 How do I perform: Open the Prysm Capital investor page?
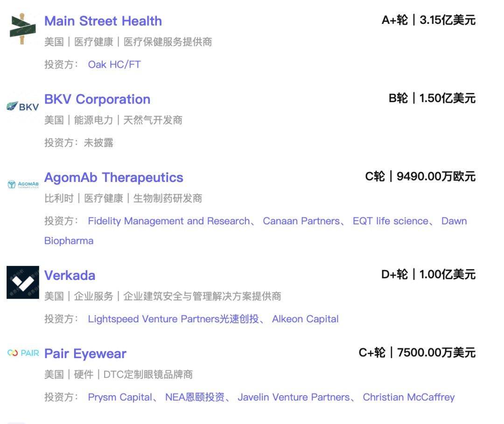pos(120,397)
